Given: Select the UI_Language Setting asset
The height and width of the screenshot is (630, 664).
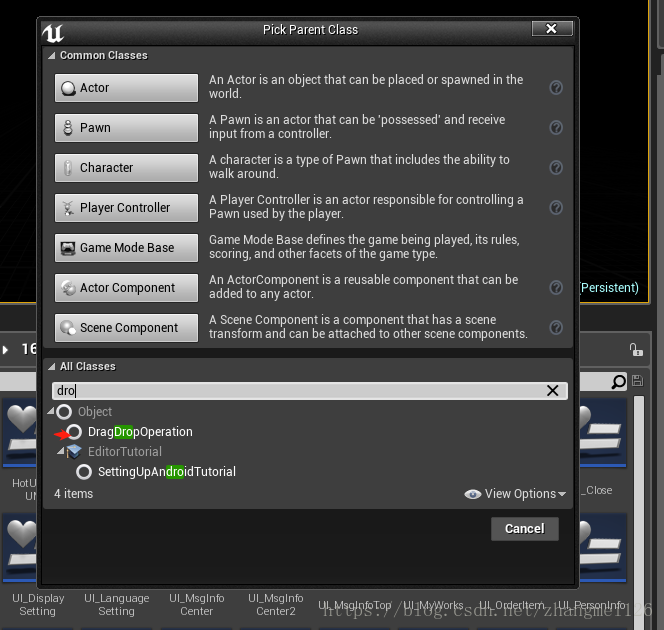Looking at the screenshot, I should (116, 605).
